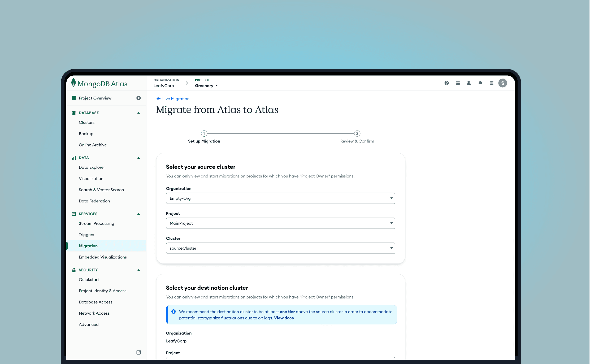Open the View docs link
590x364 pixels.
point(284,318)
